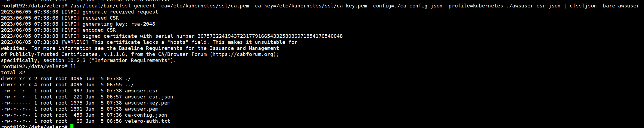Click the typed ll command
The width and height of the screenshot is (644, 128).
pyautogui.click(x=73, y=66)
